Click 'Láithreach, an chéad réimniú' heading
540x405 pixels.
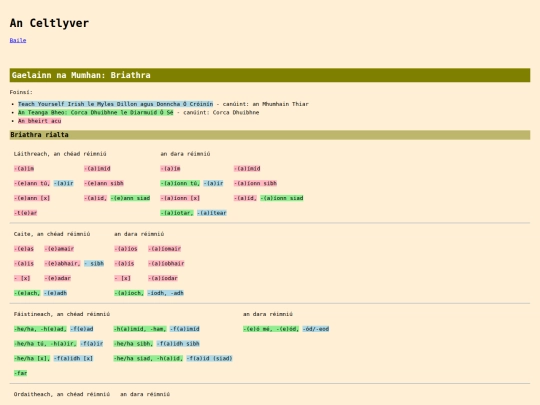(60, 154)
